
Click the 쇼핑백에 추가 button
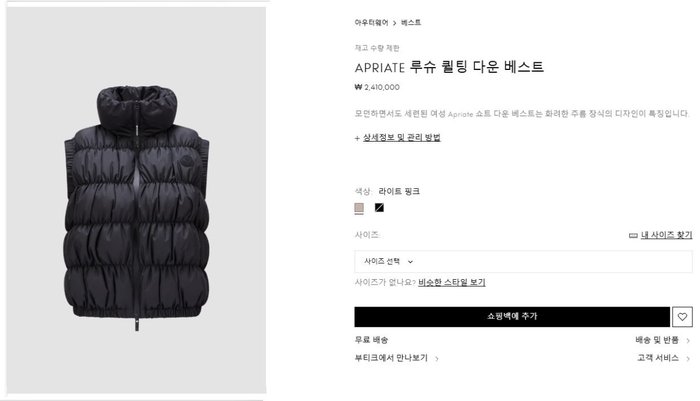click(512, 317)
